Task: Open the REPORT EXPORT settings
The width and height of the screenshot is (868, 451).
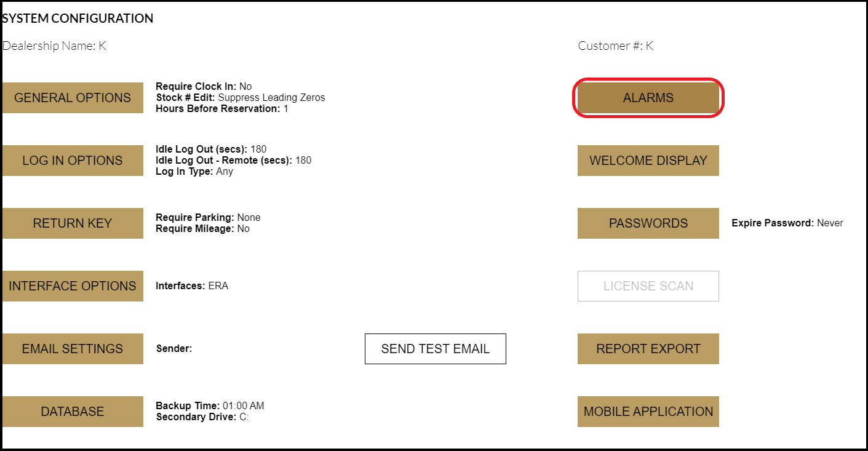Action: pyautogui.click(x=648, y=348)
